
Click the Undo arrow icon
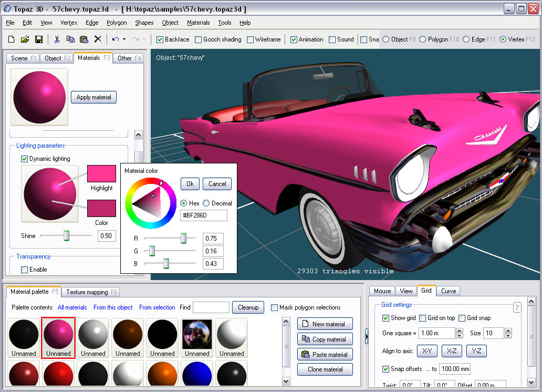pyautogui.click(x=116, y=39)
